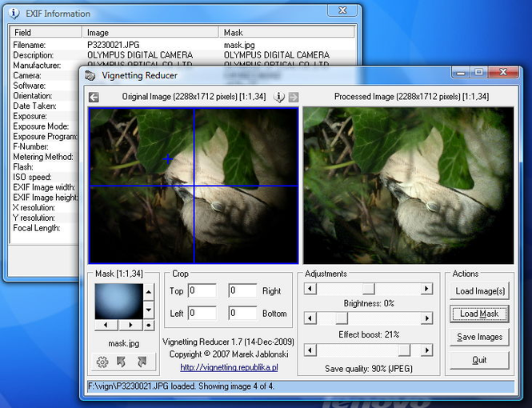This screenshot has width=532, height=408.
Task: Click the mask preview thumbnail
Action: click(118, 301)
